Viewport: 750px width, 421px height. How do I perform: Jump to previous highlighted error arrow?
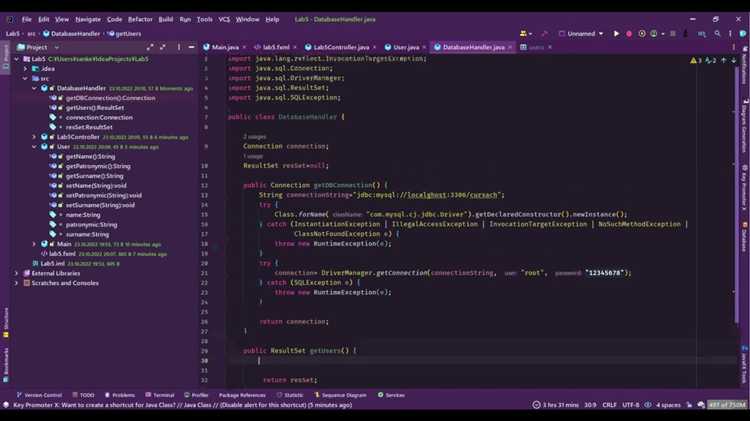[724, 60]
